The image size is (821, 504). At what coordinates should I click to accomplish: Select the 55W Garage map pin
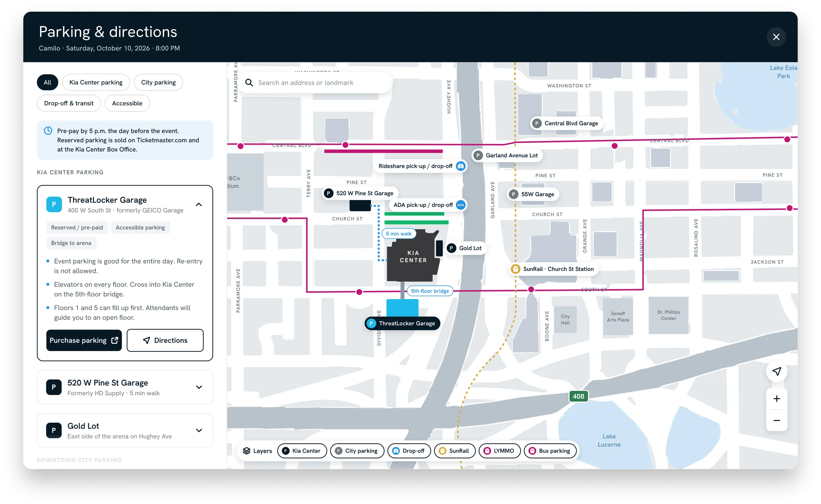[533, 194]
